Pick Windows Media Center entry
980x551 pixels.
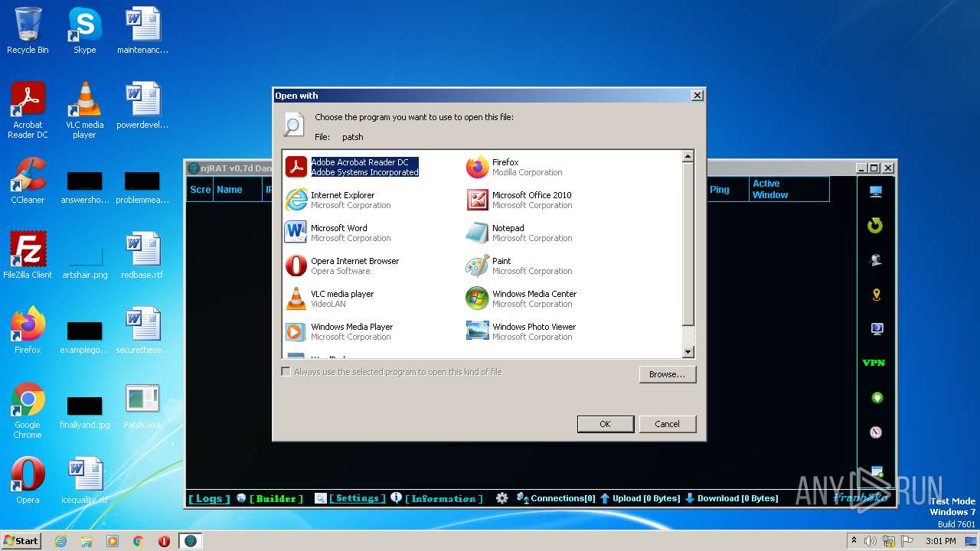[521, 298]
